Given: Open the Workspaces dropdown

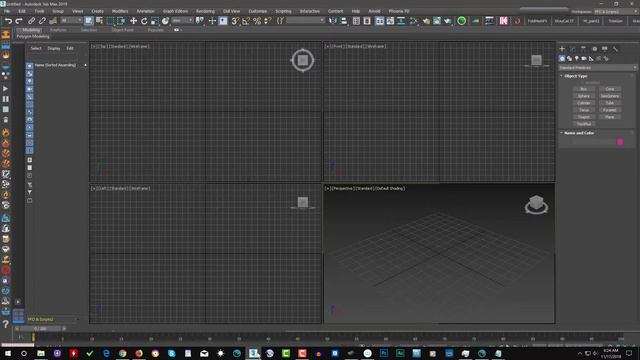Looking at the screenshot, I should pos(615,11).
